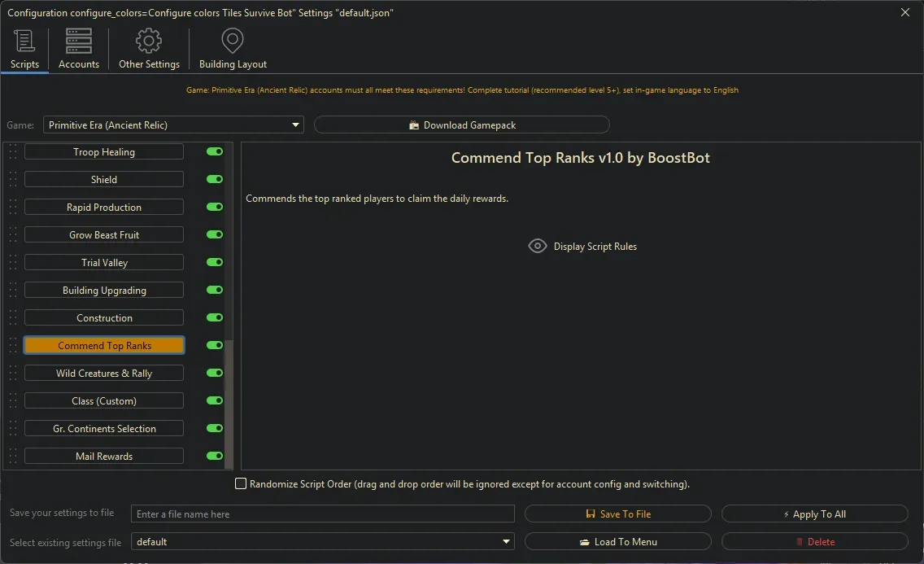Click the Scripts scroll icon
Screen dimensions: 924x564
coord(24,40)
